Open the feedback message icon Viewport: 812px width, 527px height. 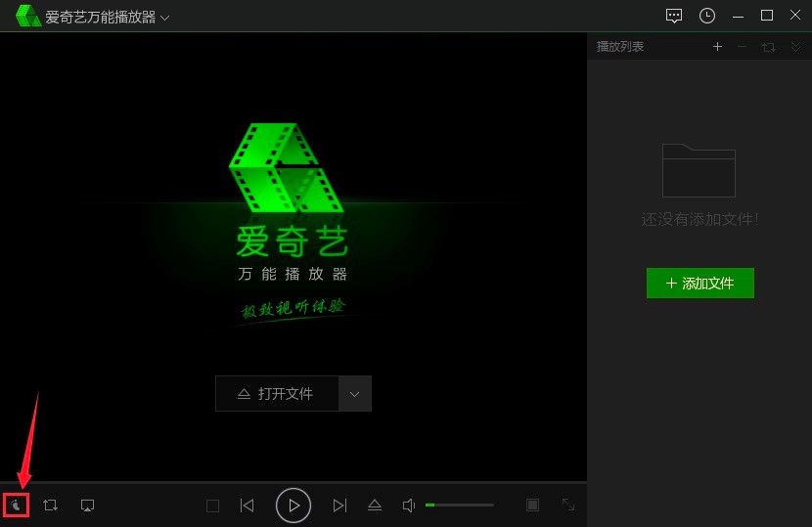tap(674, 16)
